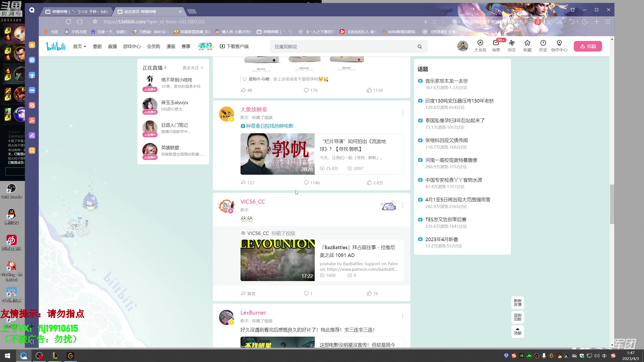The image size is (644, 362).
Task: Bookmark page with address bar star
Action: (95, 22)
